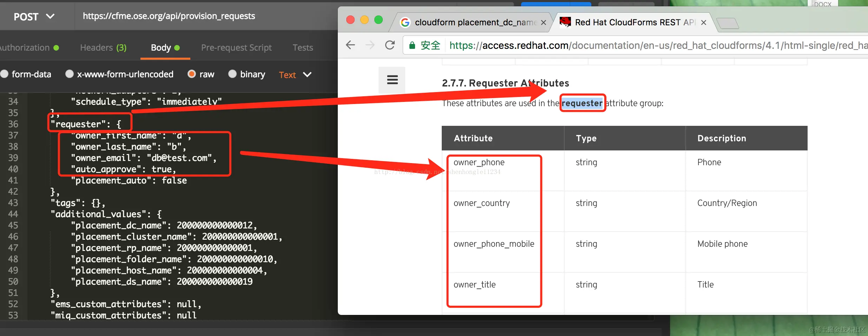Click the "placement_auto": false line
868x336 pixels.
click(129, 180)
